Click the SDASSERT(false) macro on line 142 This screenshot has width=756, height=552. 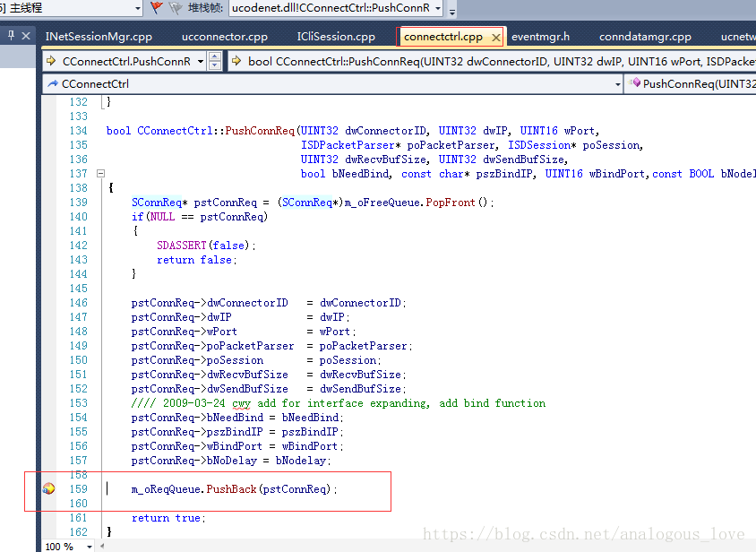point(203,246)
